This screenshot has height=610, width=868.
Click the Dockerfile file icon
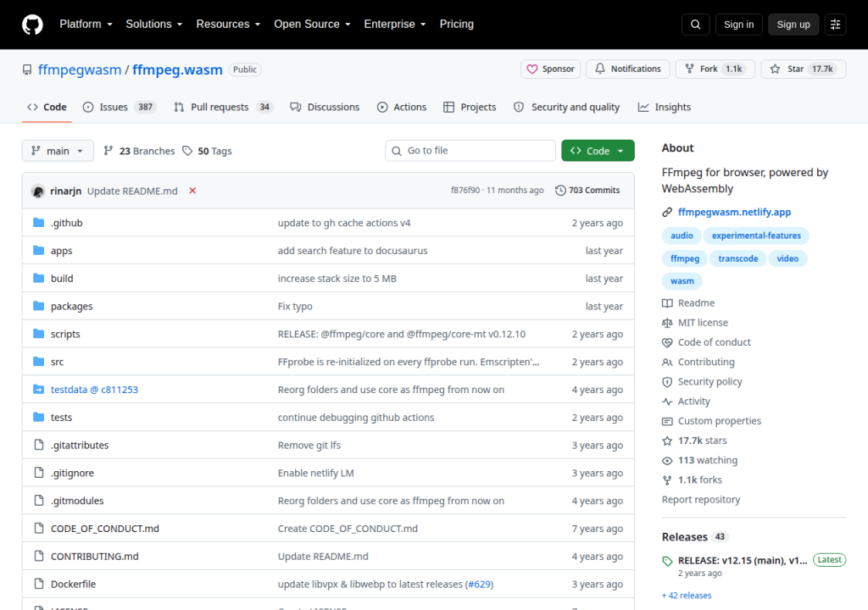[38, 584]
